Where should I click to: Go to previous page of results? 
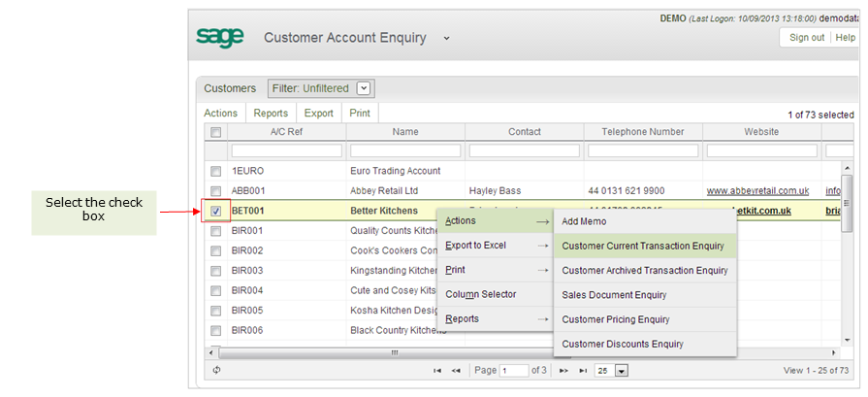click(x=456, y=371)
